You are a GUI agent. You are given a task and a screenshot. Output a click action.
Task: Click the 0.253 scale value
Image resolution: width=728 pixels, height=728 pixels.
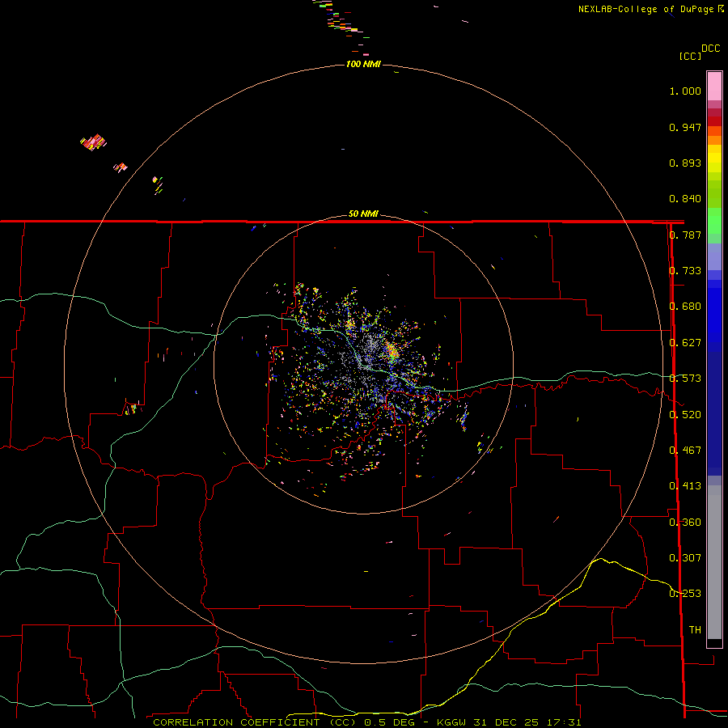coord(685,594)
